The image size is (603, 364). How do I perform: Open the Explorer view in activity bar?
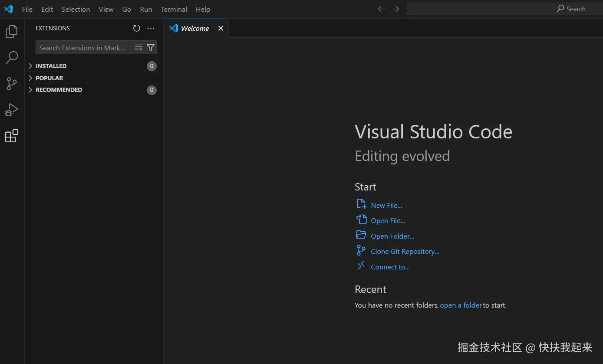pos(12,32)
